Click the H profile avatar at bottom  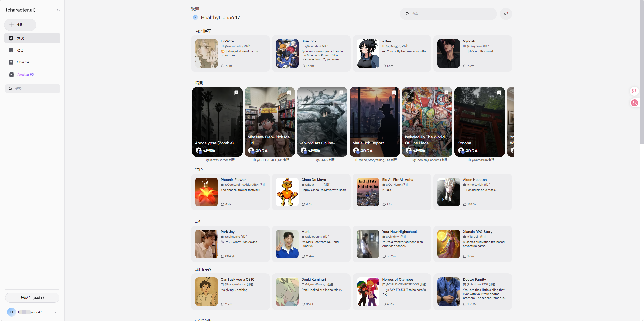pyautogui.click(x=11, y=312)
